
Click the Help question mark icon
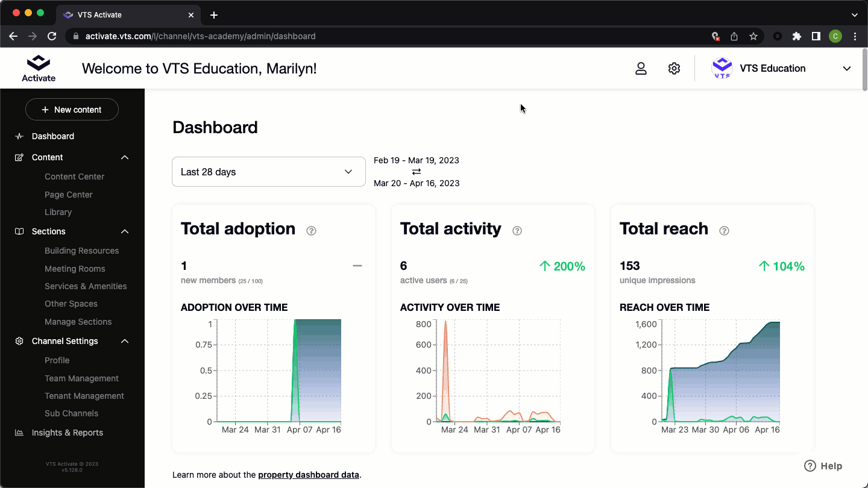tap(810, 466)
